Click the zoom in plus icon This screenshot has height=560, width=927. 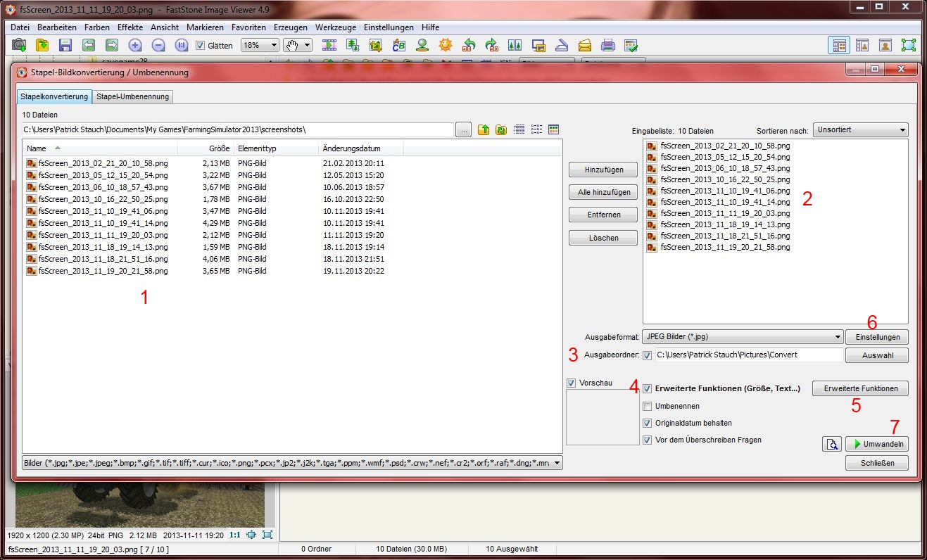point(135,45)
